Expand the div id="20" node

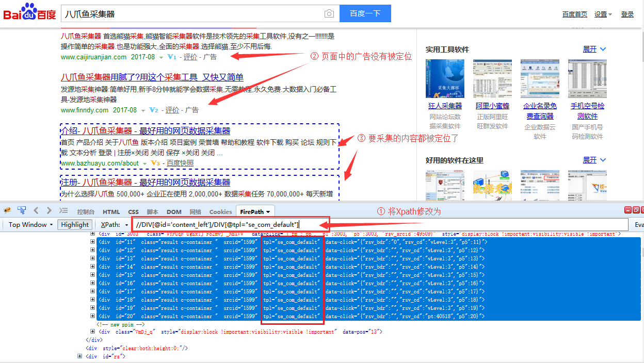point(93,316)
